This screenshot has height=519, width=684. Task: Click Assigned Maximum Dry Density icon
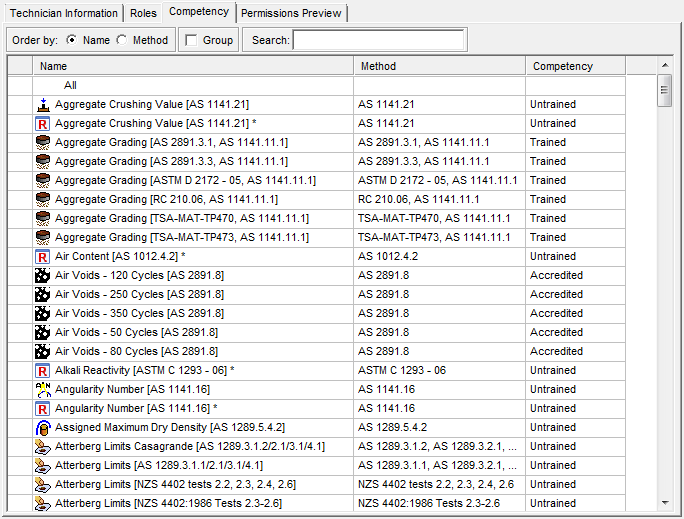click(x=42, y=427)
